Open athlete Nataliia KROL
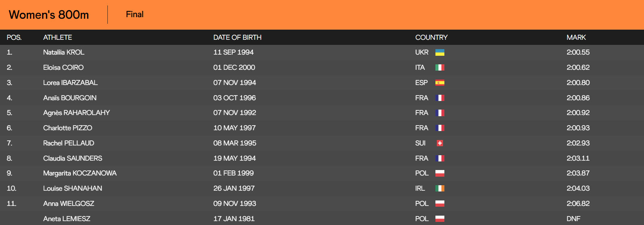Image resolution: width=644 pixels, height=225 pixels. tap(64, 52)
